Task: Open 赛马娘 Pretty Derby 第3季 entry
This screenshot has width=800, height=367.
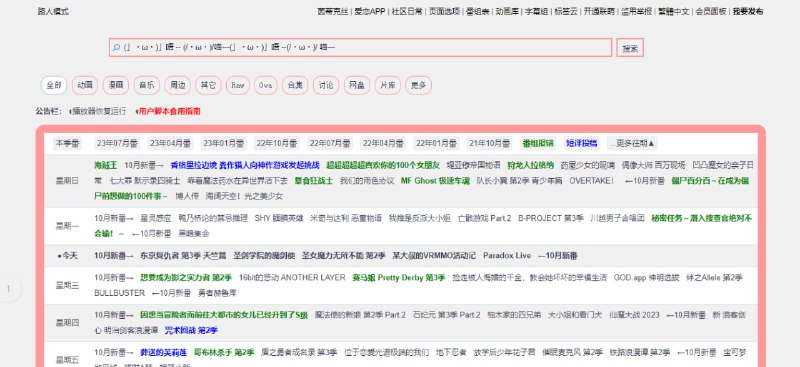Action: click(x=398, y=278)
